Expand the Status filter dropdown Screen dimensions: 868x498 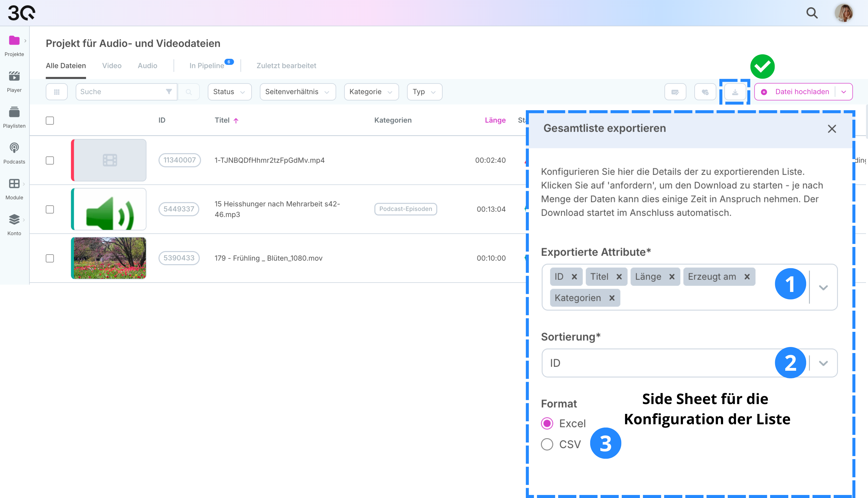point(229,92)
